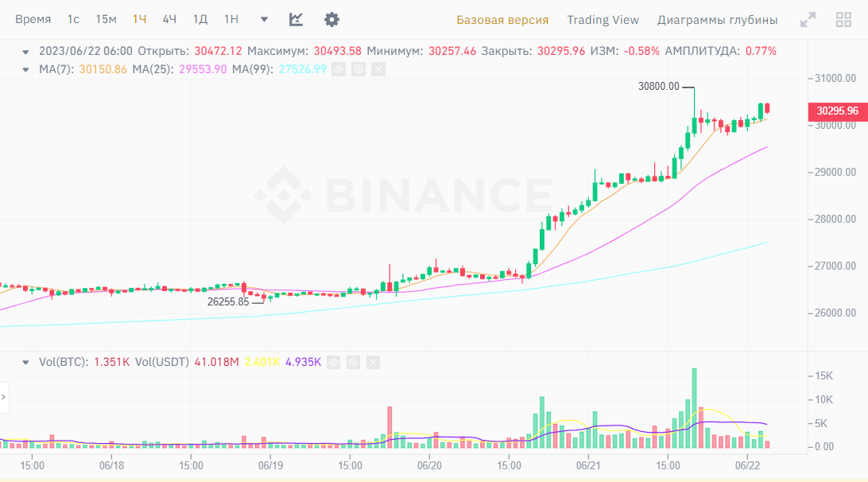Toggle Vol indicator visibility eye

coord(334,362)
